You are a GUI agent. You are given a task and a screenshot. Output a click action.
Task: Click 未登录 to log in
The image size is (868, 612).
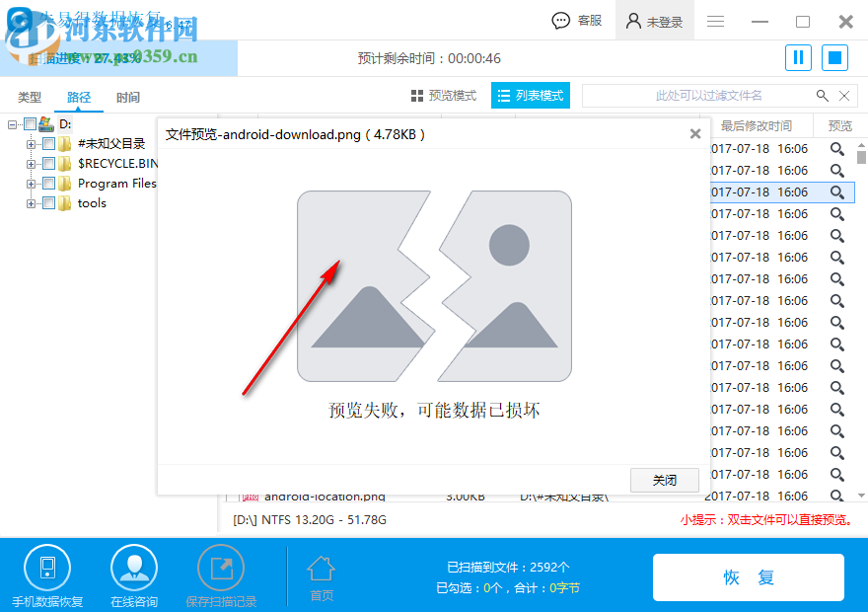(x=654, y=20)
